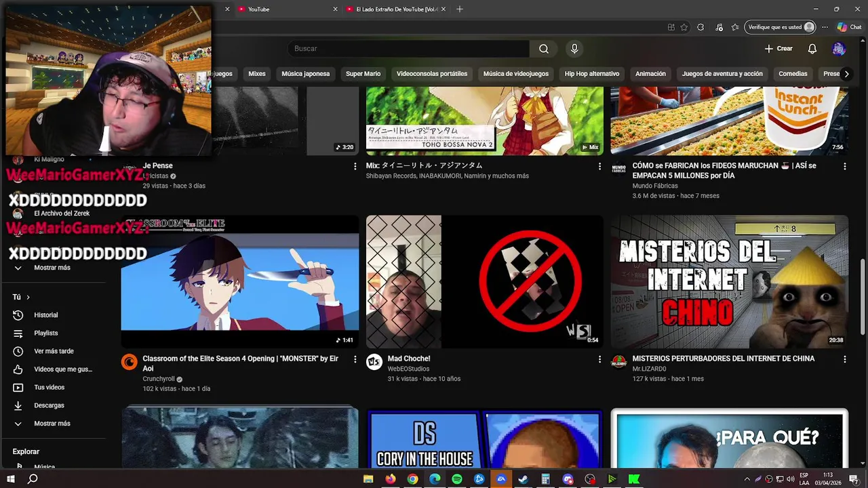Select the Hip Hop alternativo chip

pyautogui.click(x=592, y=74)
